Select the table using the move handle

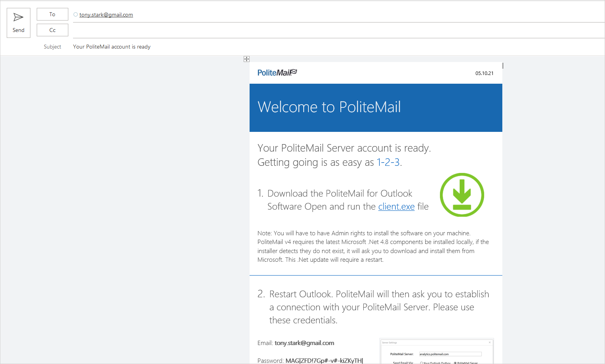(x=246, y=59)
